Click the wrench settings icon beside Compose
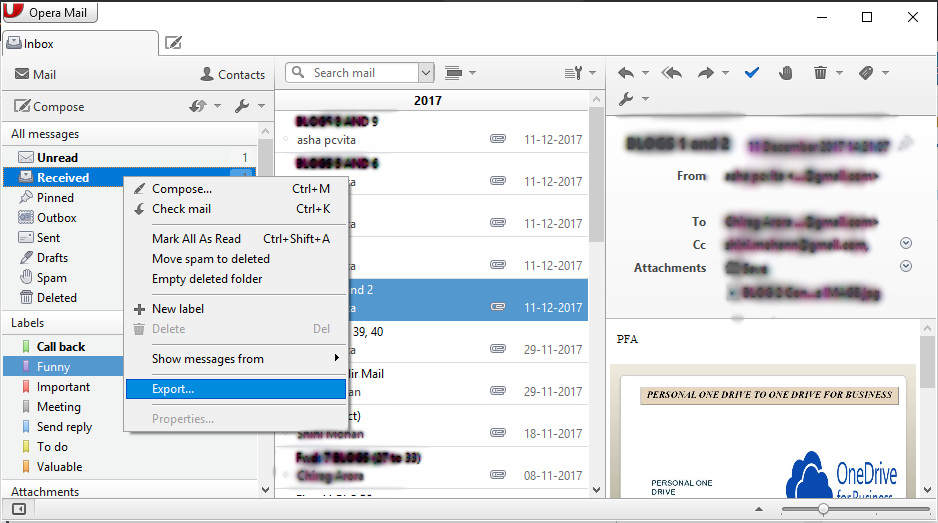Screen dimensions: 938x523 [x=242, y=106]
